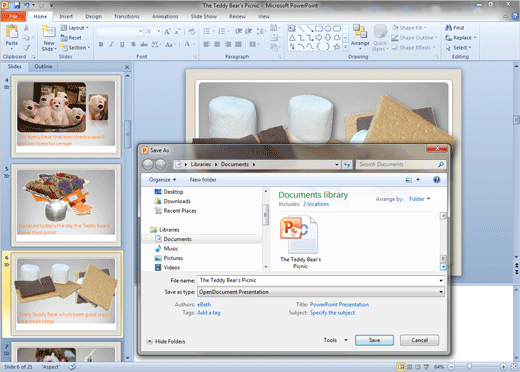520x372 pixels.
Task: Open the Replace tool
Action: pos(460,38)
